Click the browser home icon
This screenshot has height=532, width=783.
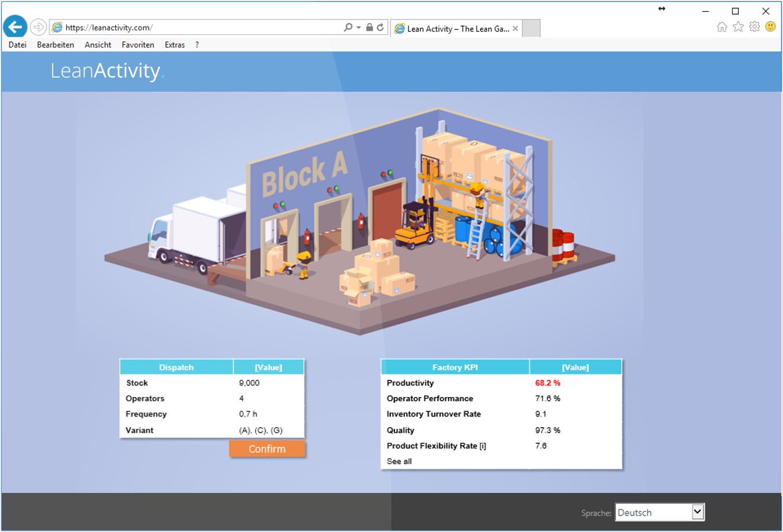[x=721, y=27]
